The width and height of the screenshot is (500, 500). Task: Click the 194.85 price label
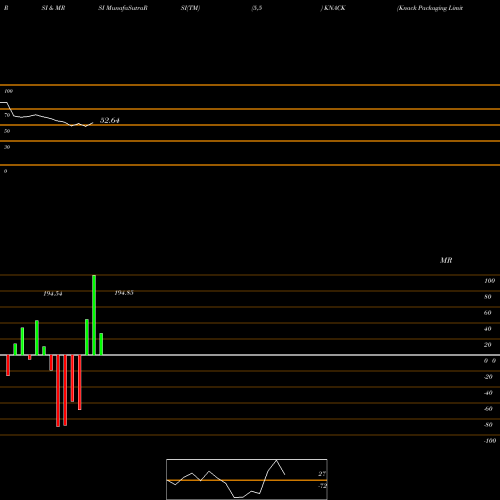[x=124, y=293]
